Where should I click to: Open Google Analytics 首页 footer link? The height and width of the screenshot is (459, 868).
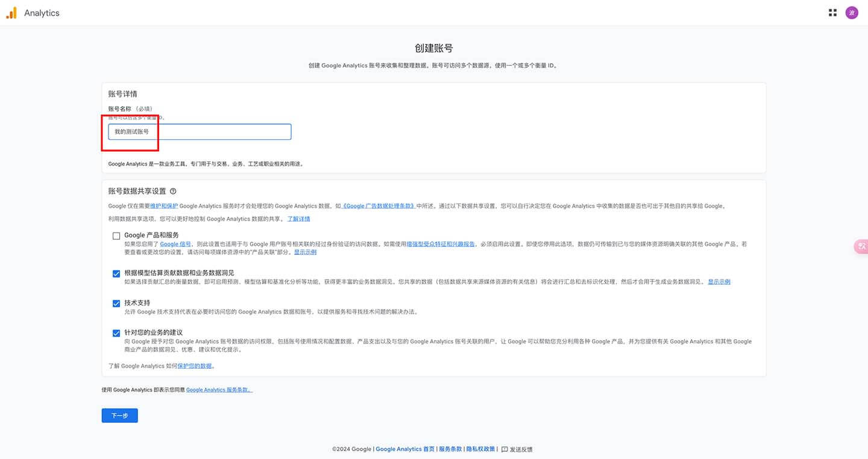click(x=405, y=449)
